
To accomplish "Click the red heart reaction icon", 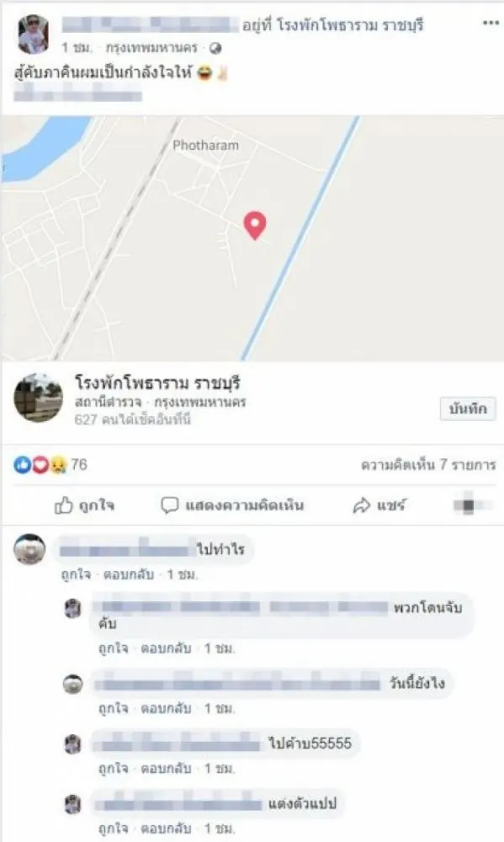I will pos(40,465).
